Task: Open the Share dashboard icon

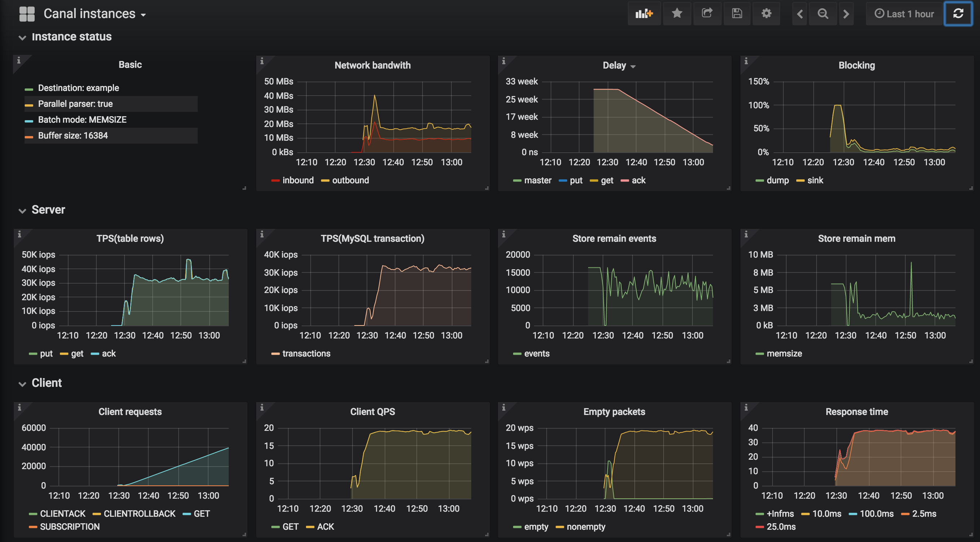Action: [x=707, y=14]
